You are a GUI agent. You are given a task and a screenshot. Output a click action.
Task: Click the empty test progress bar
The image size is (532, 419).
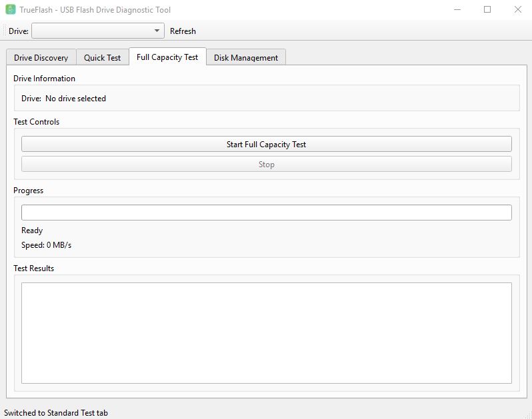(267, 212)
